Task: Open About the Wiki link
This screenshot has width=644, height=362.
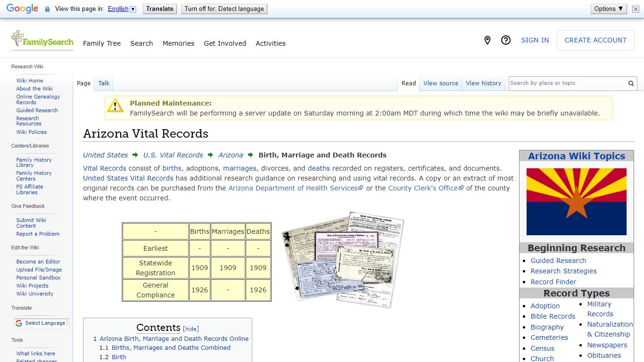Action: (34, 89)
